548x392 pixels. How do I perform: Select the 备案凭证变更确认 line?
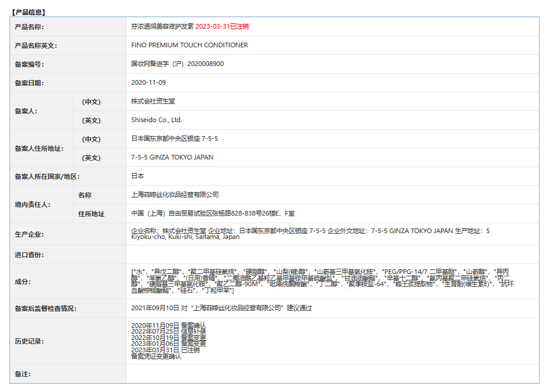coord(156,356)
